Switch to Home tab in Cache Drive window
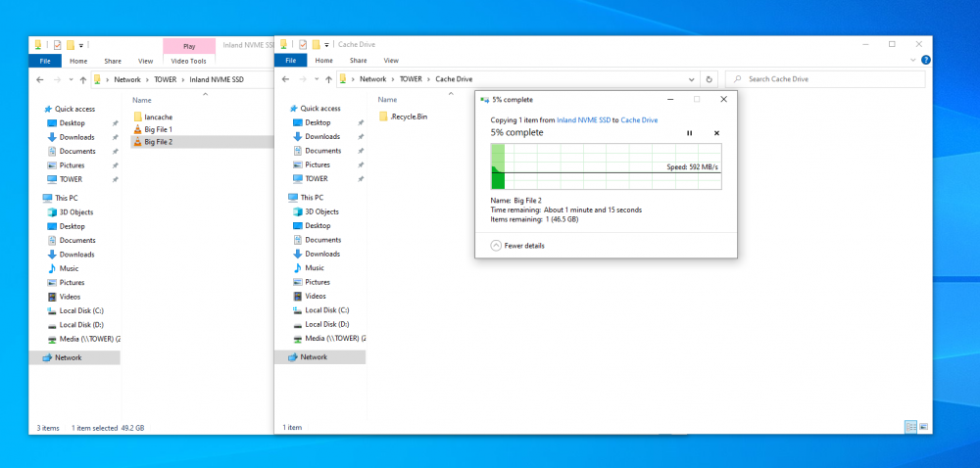980x468 pixels. tap(323, 61)
